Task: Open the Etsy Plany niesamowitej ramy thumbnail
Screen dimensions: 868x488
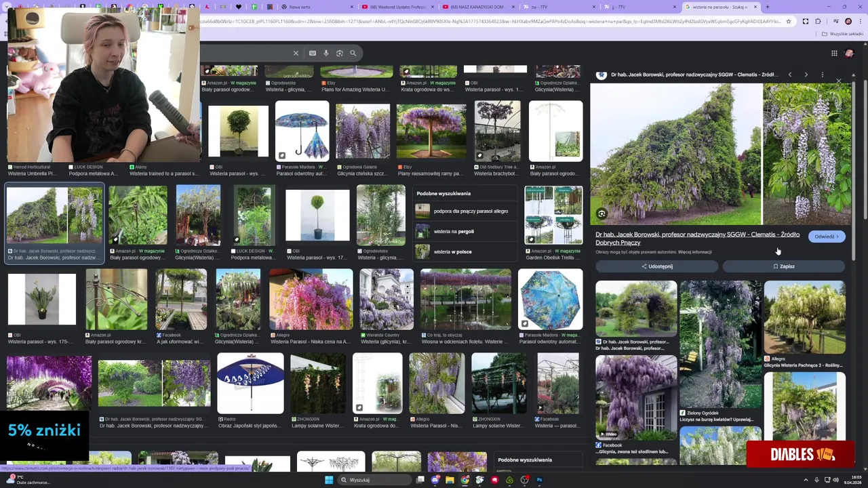Action: [x=431, y=131]
